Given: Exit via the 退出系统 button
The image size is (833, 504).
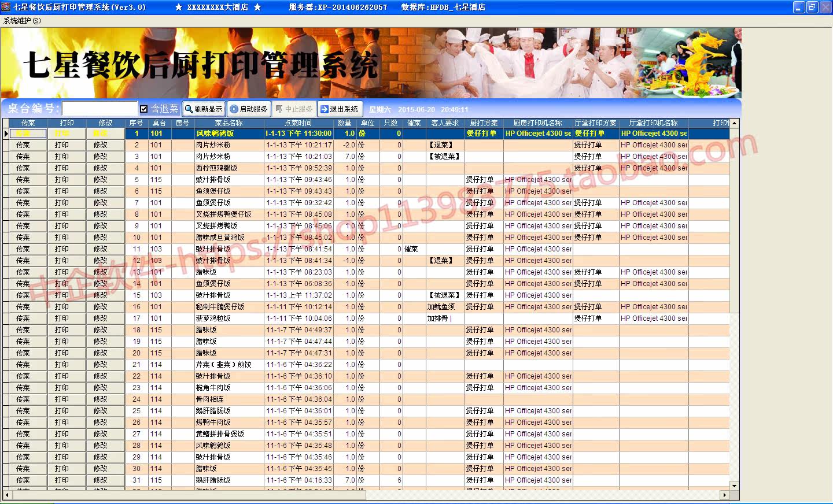Looking at the screenshot, I should point(340,109).
